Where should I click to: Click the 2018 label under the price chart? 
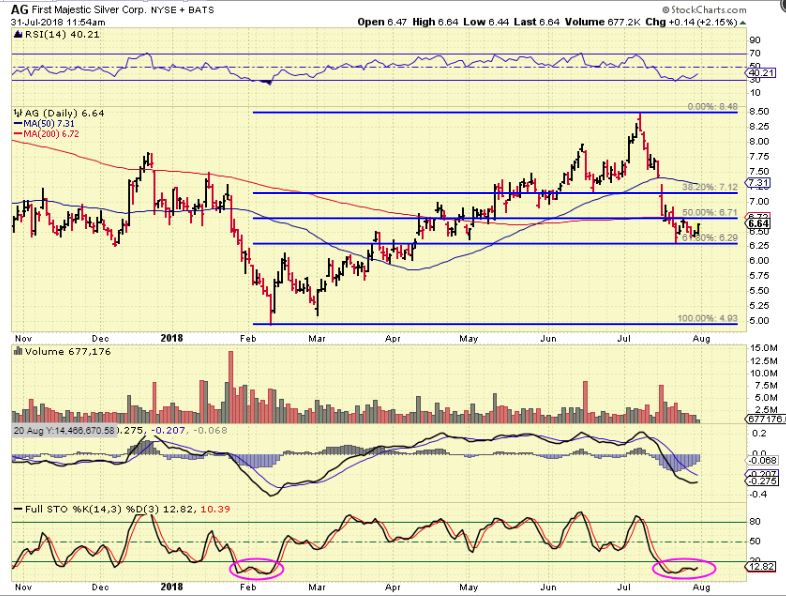[172, 338]
